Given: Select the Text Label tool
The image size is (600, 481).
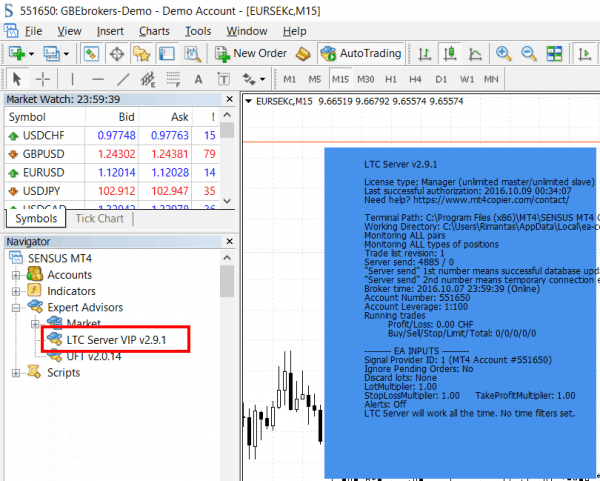Looking at the screenshot, I should 223,79.
